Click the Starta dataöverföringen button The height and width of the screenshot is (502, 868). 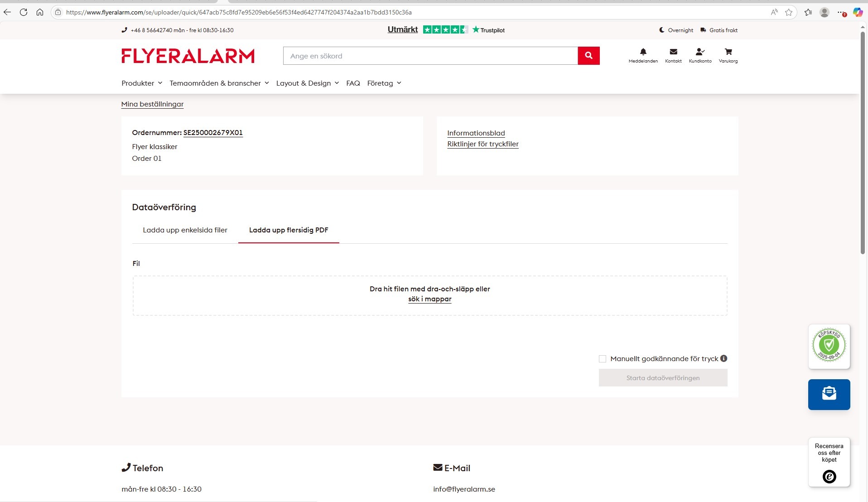[663, 378]
